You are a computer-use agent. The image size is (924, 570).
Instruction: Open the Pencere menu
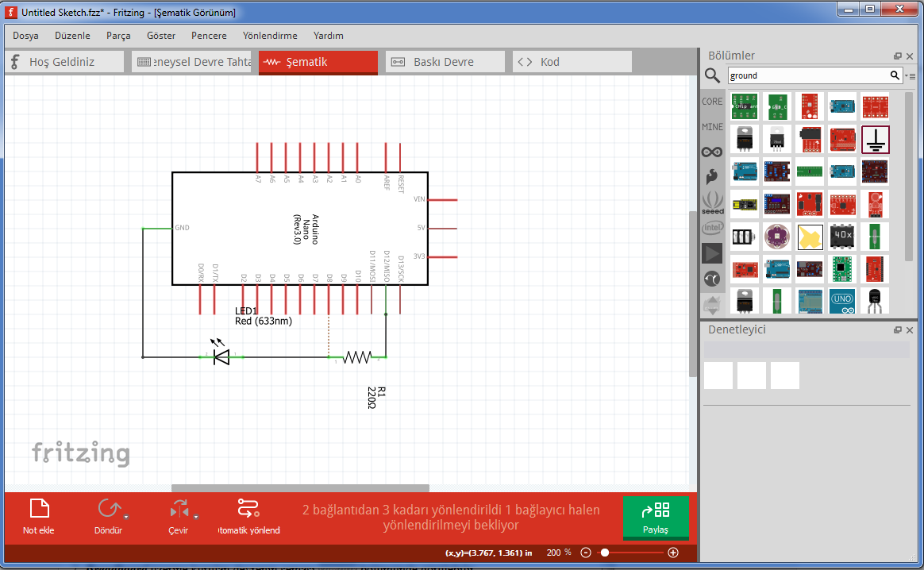(x=209, y=36)
